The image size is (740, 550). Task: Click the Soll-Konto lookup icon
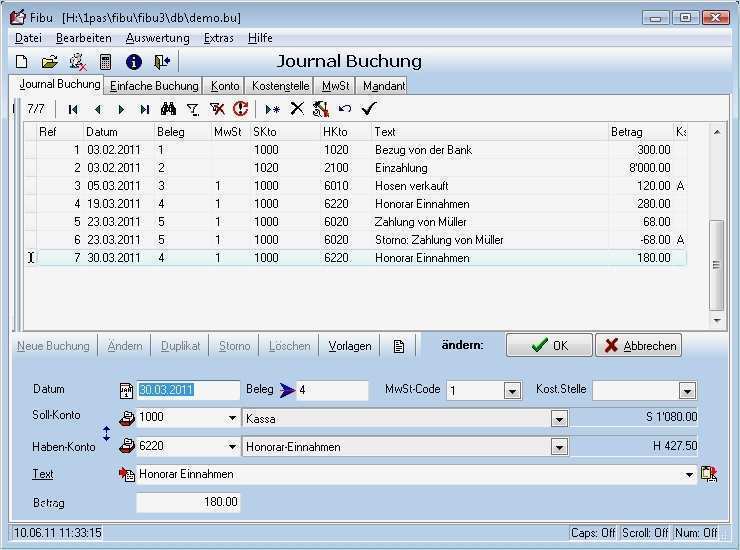pos(126,418)
